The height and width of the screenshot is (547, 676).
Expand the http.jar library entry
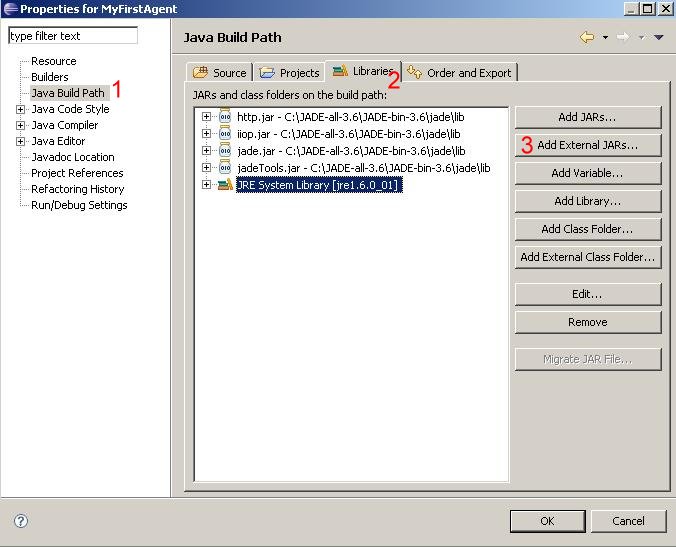(x=207, y=117)
